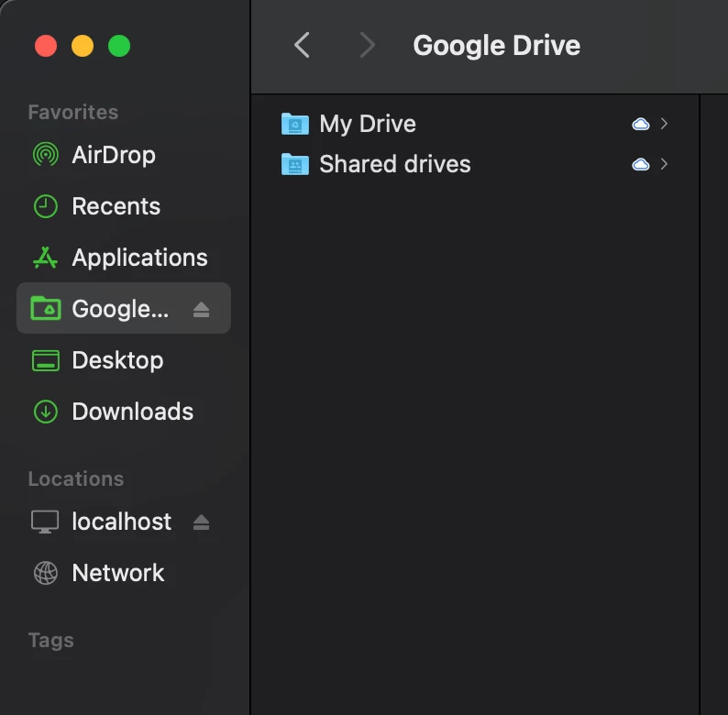Close the Finder window with the red button
728x715 pixels.
tap(46, 46)
